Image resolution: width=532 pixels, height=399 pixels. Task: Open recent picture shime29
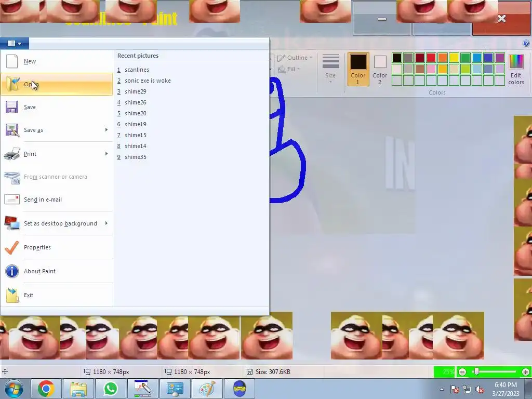tap(131, 91)
